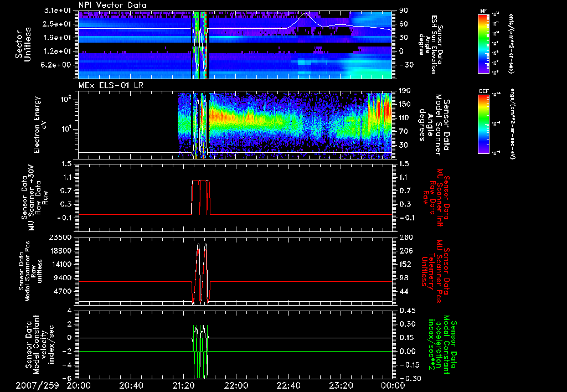Click the "150" scanner angle tick label
The image size is (567, 392).
pyautogui.click(x=405, y=104)
